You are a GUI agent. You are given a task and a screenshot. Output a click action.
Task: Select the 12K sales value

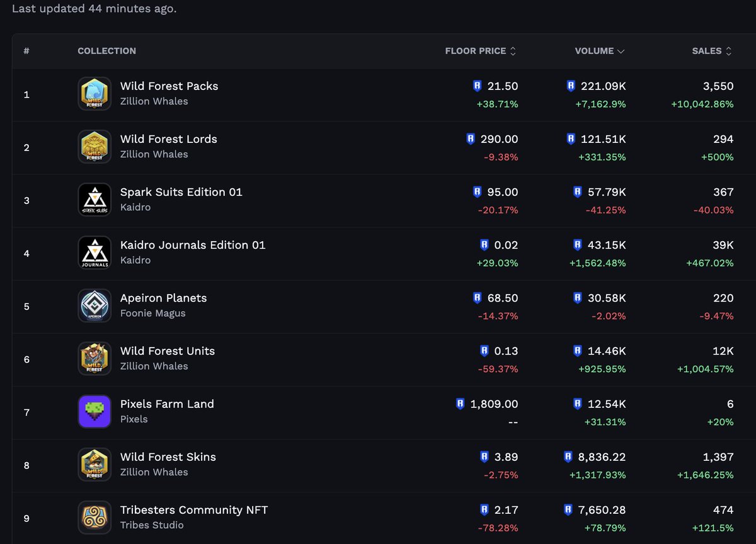[723, 351]
